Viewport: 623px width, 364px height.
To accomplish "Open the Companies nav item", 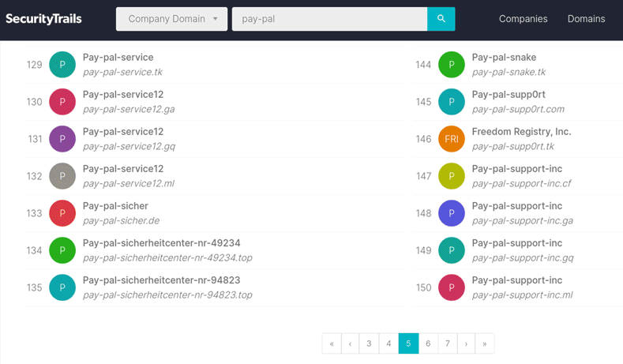I will pyautogui.click(x=523, y=19).
